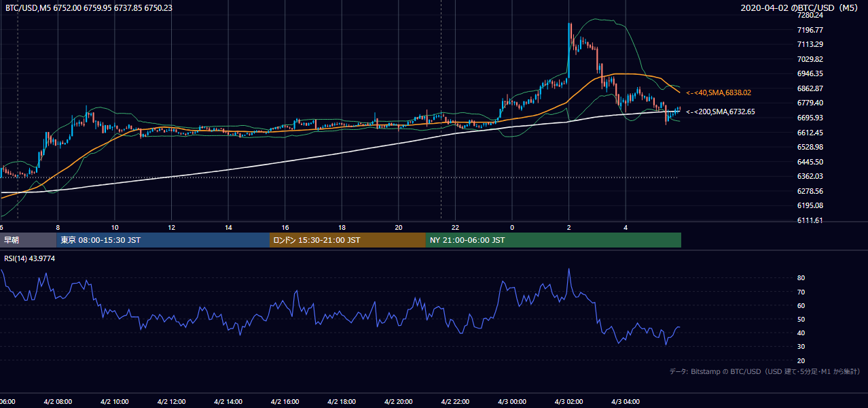This screenshot has height=408, width=868.
Task: Click the 4/2 12:00 time label
Action: pos(171,402)
